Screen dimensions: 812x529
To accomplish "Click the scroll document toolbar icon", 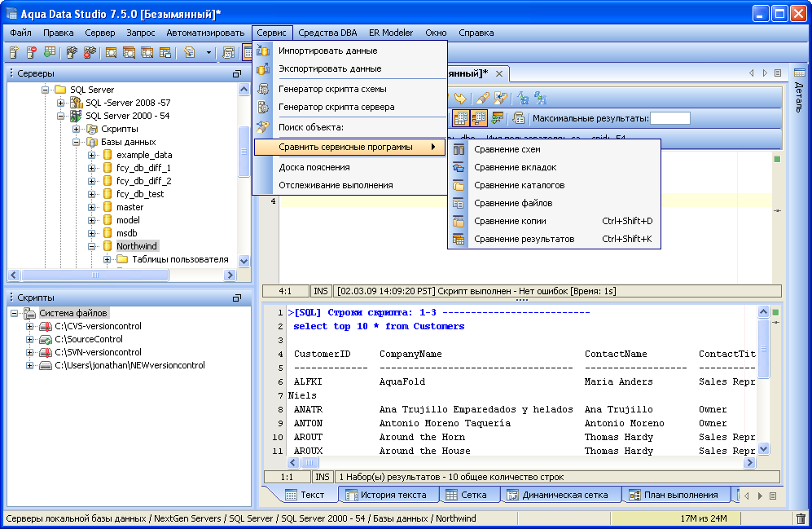I will 228,52.
